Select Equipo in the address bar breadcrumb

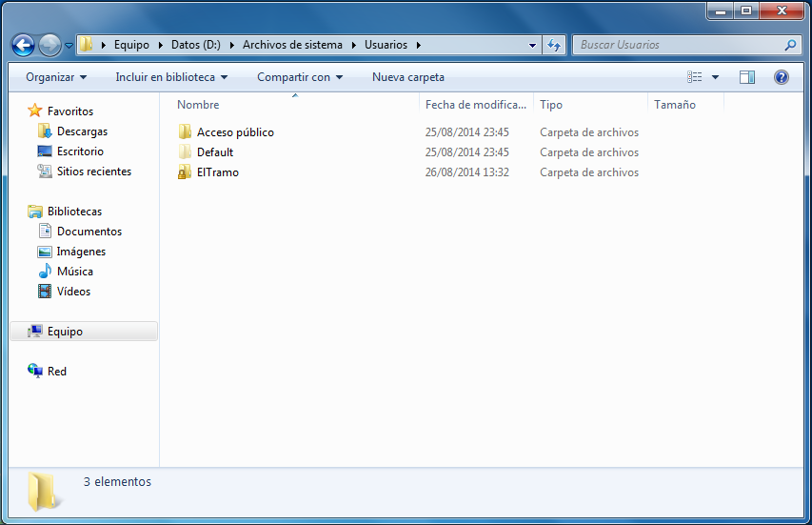pos(131,45)
